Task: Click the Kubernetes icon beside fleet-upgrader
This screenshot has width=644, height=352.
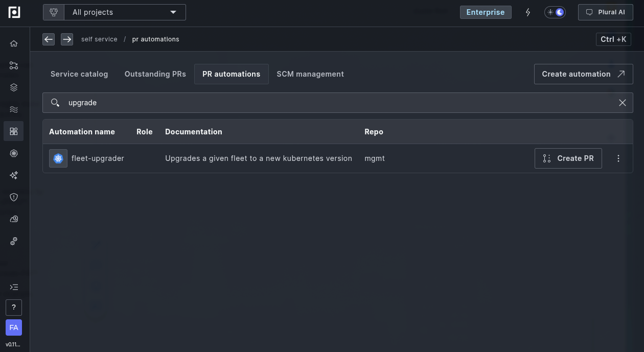Action: point(58,158)
